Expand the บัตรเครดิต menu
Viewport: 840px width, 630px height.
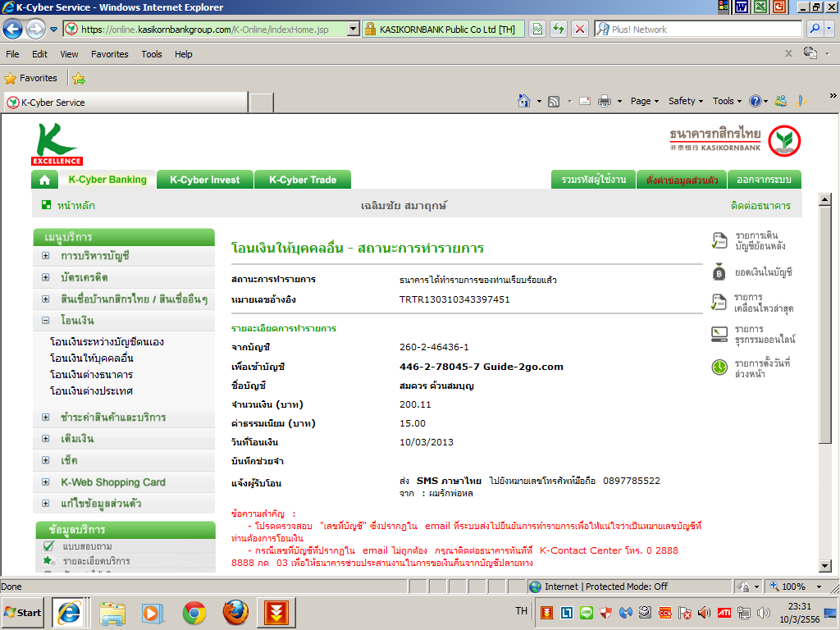[x=46, y=277]
